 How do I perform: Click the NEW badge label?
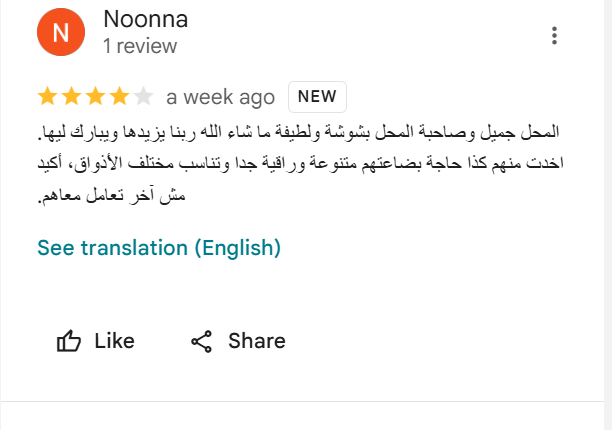(317, 96)
